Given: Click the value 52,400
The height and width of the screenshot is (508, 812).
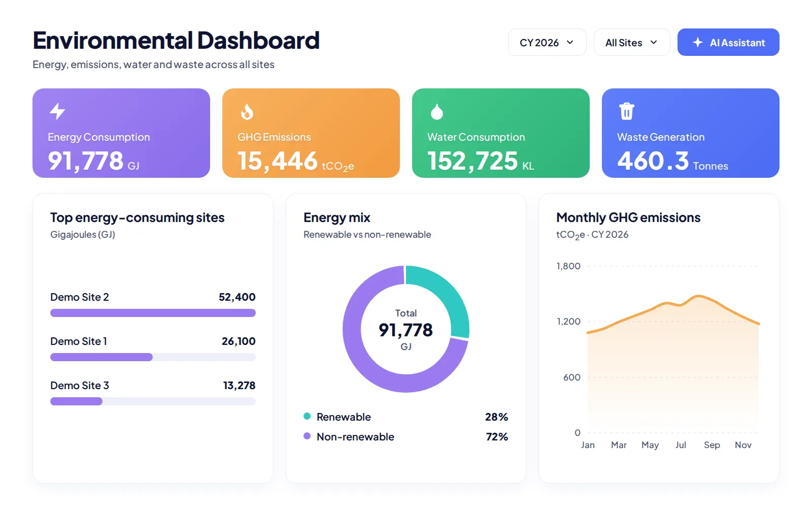Looking at the screenshot, I should pyautogui.click(x=237, y=297).
